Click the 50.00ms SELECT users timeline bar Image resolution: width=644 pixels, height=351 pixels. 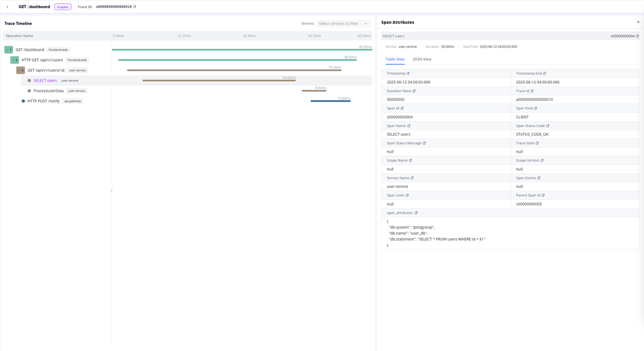219,80
